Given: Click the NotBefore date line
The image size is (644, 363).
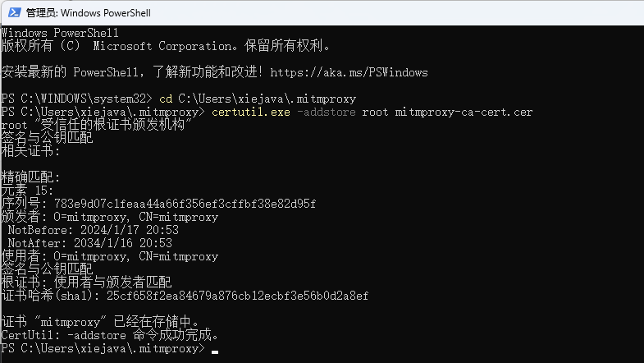Looking at the screenshot, I should tap(92, 230).
